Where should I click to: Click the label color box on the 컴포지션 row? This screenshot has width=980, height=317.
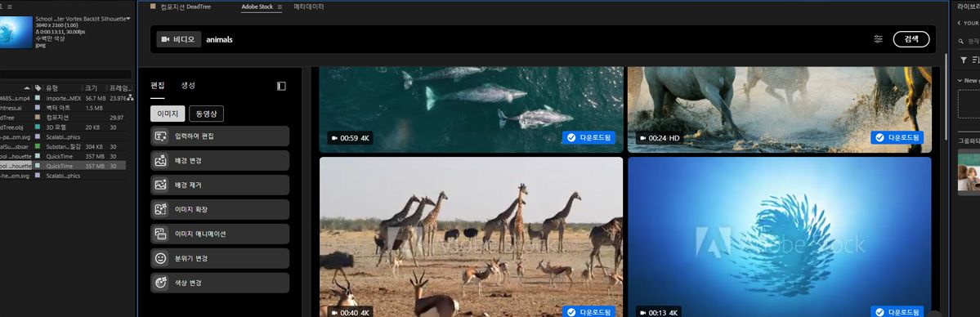(x=38, y=118)
